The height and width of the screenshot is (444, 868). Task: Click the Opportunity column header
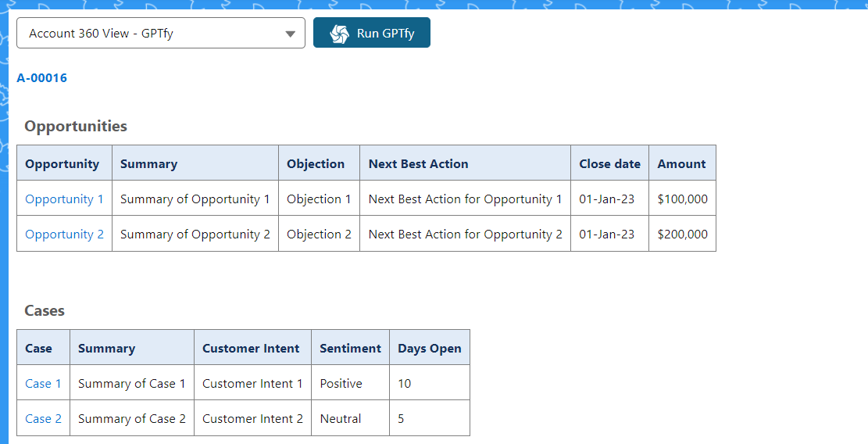[x=62, y=164]
